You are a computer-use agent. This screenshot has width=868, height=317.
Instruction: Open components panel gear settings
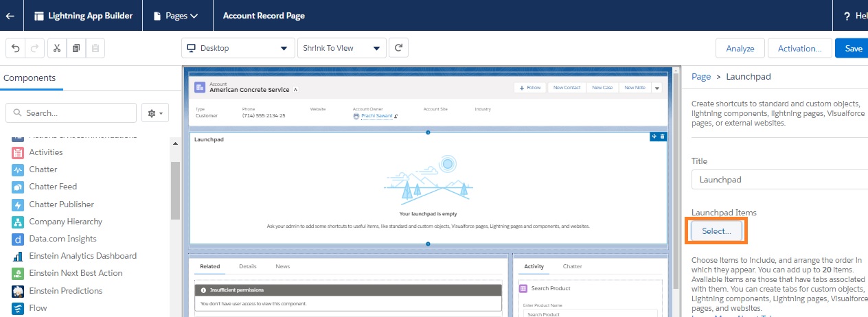155,113
